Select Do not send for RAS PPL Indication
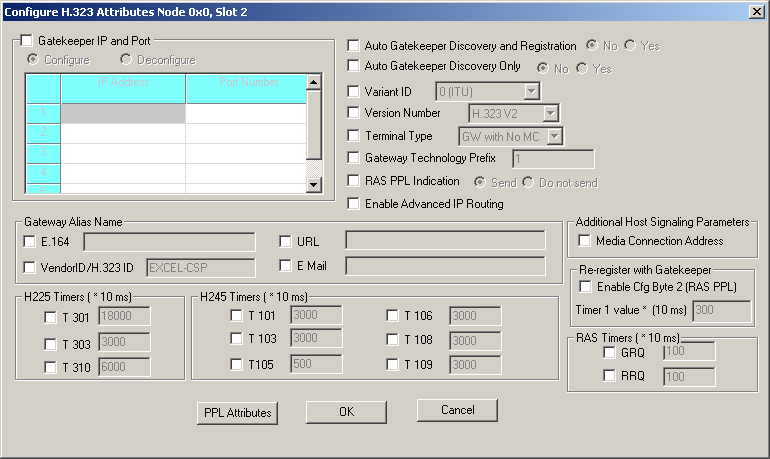The image size is (770, 459). click(529, 182)
